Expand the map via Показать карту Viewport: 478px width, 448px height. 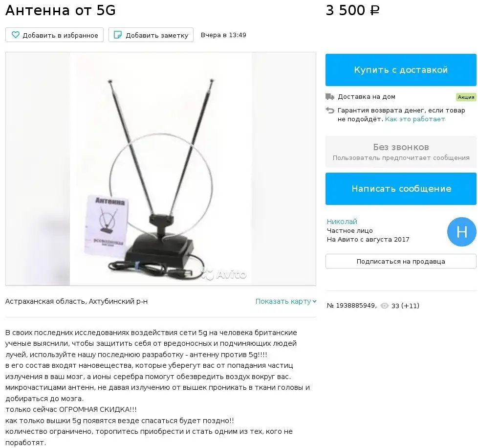pos(283,301)
